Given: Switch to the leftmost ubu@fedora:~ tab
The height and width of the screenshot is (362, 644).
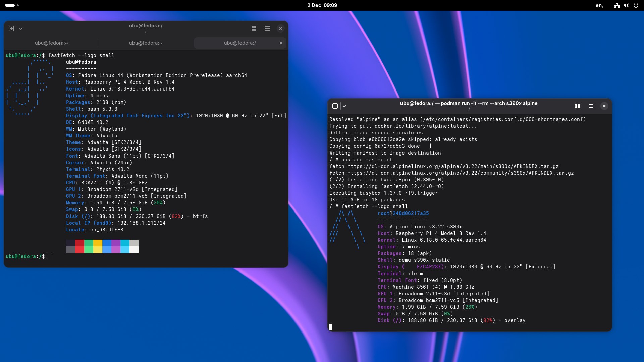Looking at the screenshot, I should pos(51,43).
